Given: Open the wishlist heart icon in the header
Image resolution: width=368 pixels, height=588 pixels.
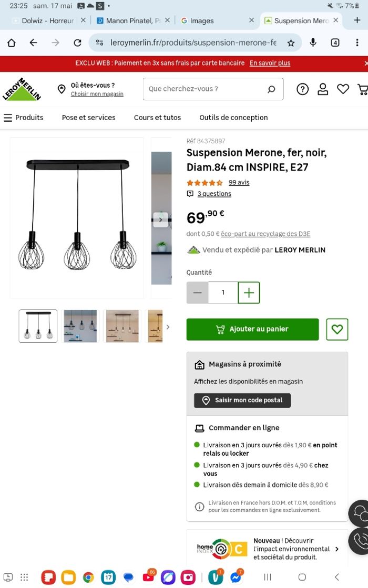Looking at the screenshot, I should (343, 89).
